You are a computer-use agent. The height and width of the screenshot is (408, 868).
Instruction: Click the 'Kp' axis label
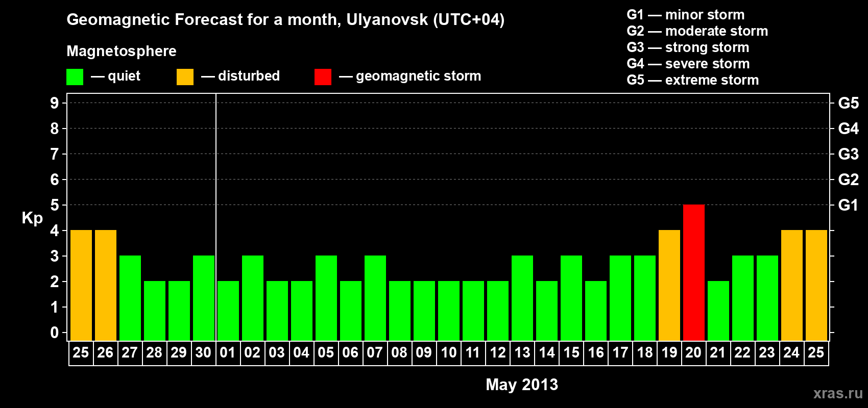pos(32,218)
